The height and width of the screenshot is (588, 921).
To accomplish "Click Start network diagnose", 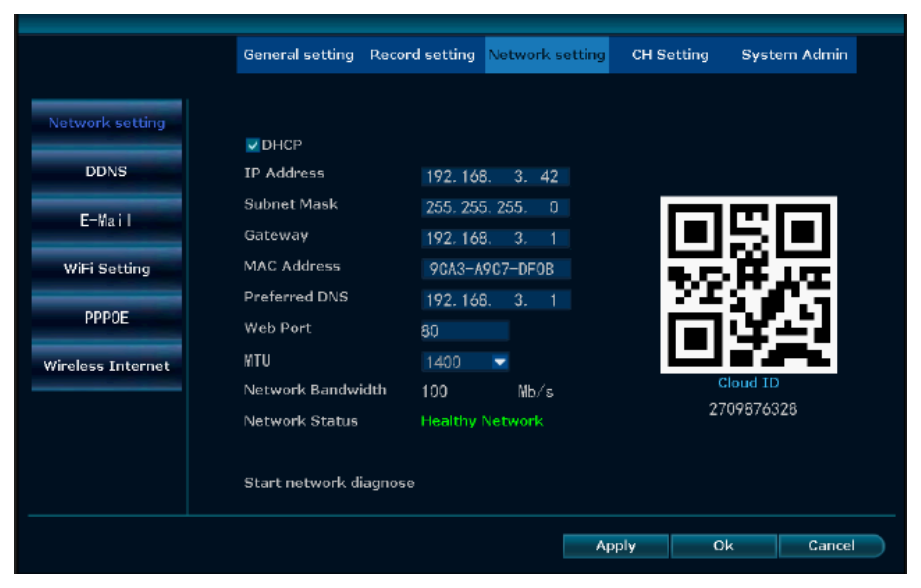I will click(329, 482).
